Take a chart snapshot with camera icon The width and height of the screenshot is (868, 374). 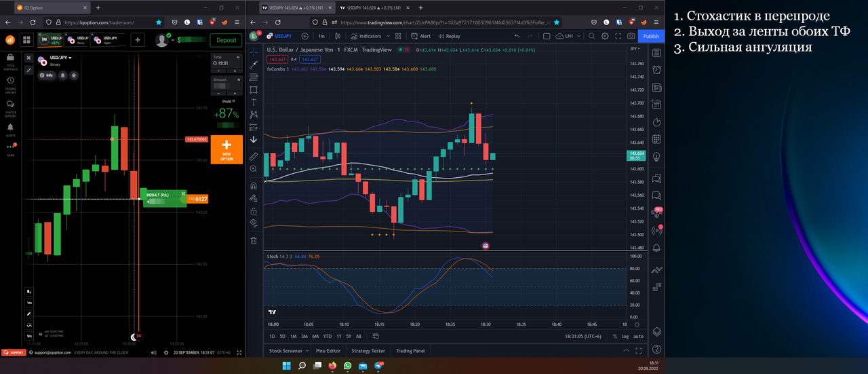631,36
